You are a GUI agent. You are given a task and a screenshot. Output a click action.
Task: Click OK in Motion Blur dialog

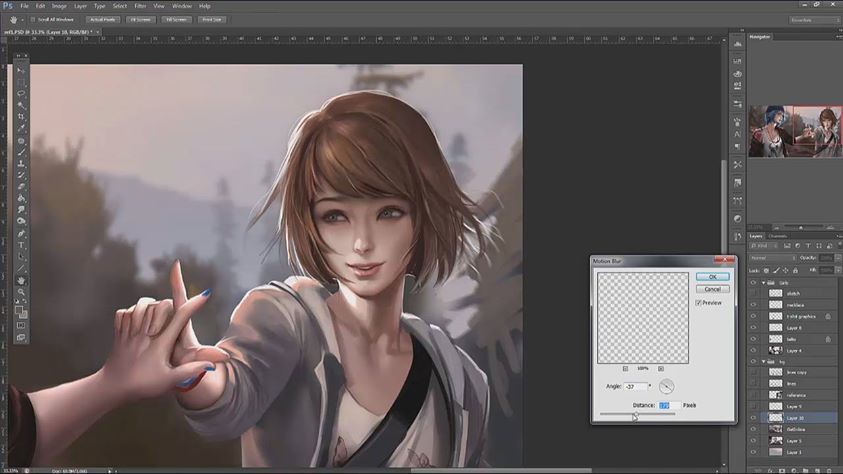click(x=712, y=277)
